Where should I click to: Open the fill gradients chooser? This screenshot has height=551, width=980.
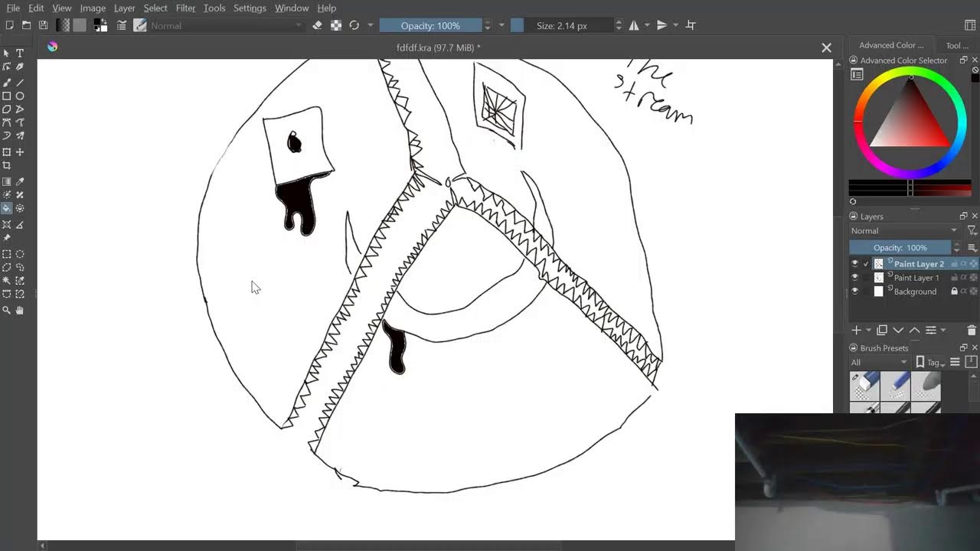pos(63,25)
